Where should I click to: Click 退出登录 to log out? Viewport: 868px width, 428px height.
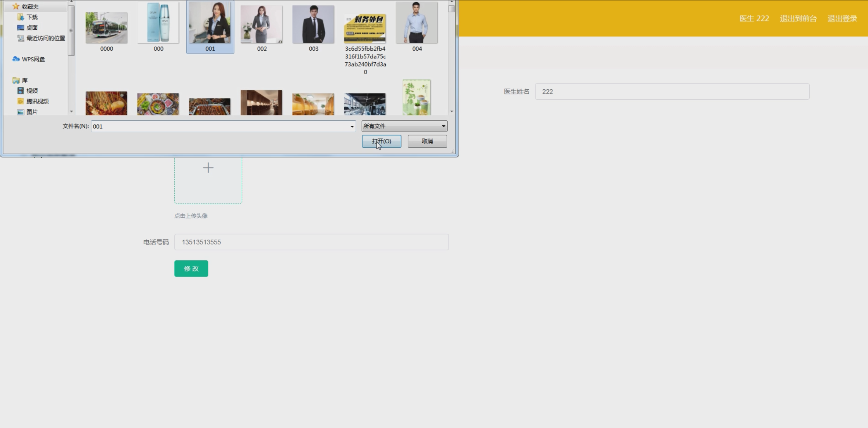point(842,18)
